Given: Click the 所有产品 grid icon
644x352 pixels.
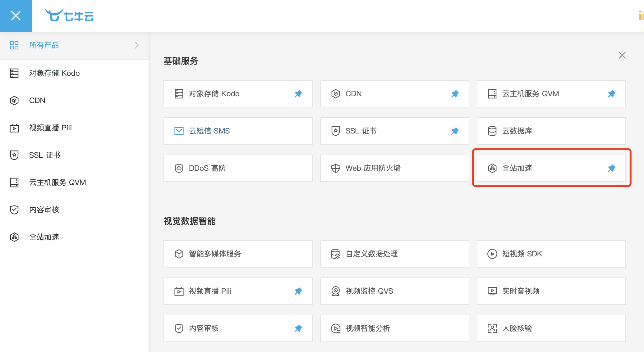Looking at the screenshot, I should (14, 45).
